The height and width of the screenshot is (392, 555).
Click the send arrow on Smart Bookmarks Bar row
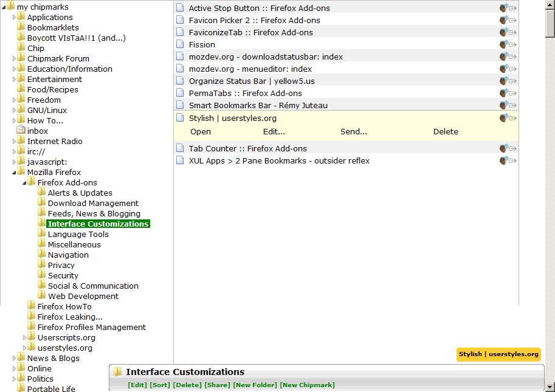(513, 105)
